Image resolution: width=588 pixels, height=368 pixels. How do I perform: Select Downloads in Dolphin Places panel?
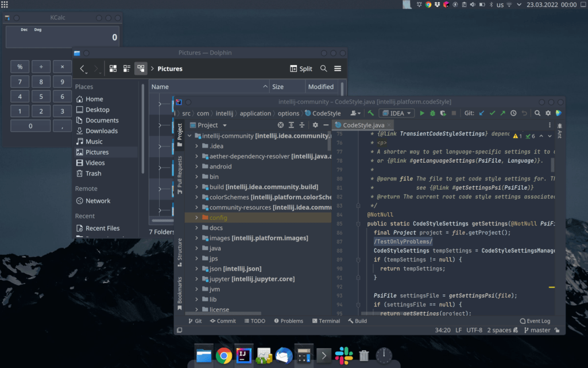[x=102, y=131]
